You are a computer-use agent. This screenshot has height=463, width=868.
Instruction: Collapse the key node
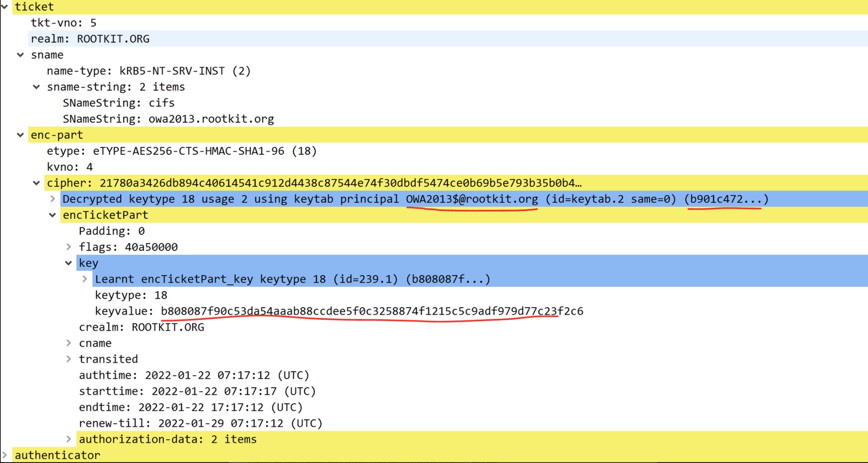(x=69, y=263)
